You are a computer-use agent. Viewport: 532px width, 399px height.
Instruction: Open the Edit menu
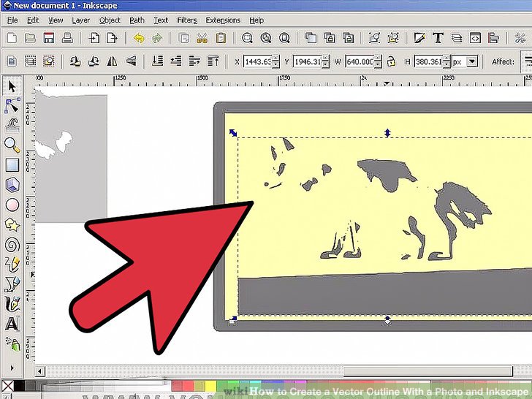pyautogui.click(x=33, y=20)
